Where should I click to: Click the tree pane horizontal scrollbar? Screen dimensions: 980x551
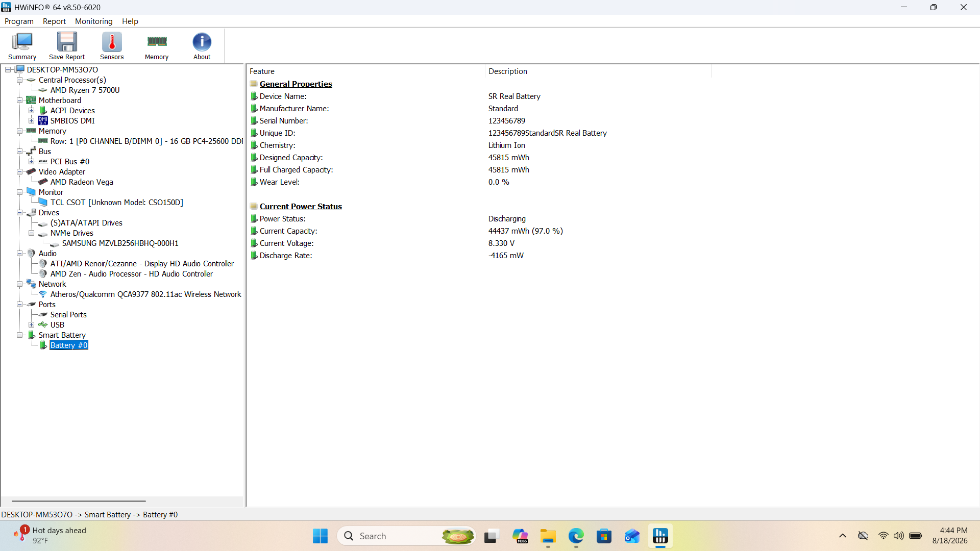[x=79, y=501]
